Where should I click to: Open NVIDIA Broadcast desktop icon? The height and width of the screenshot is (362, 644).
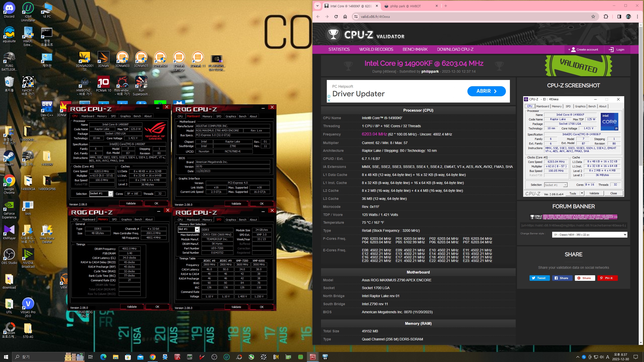point(28,258)
